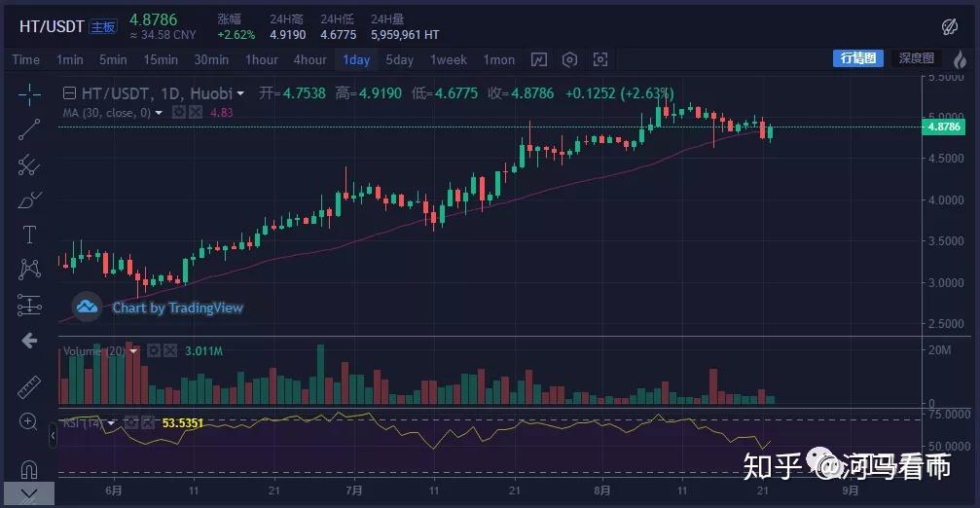The height and width of the screenshot is (508, 980).
Task: Select the 1week timeframe
Action: [448, 60]
